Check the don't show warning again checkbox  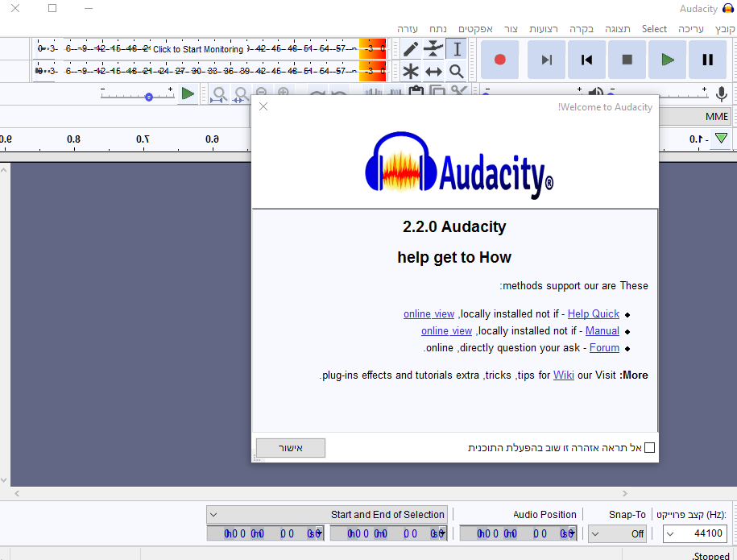tap(649, 448)
